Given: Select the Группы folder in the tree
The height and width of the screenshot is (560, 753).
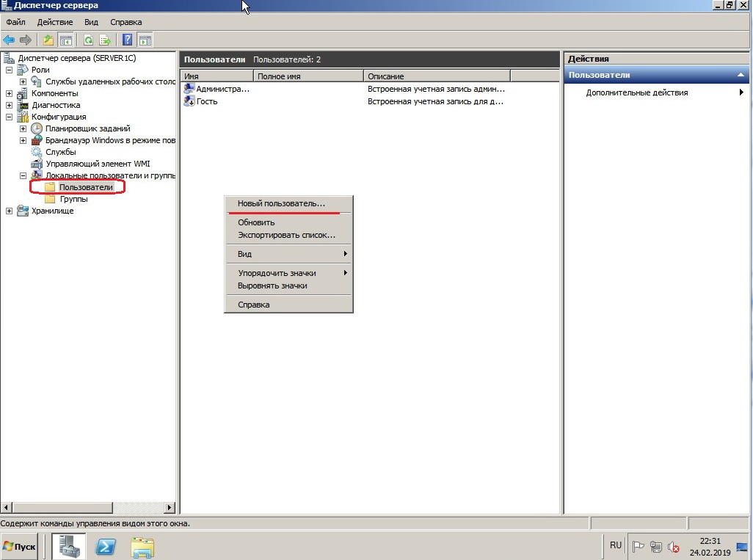Looking at the screenshot, I should [x=73, y=199].
